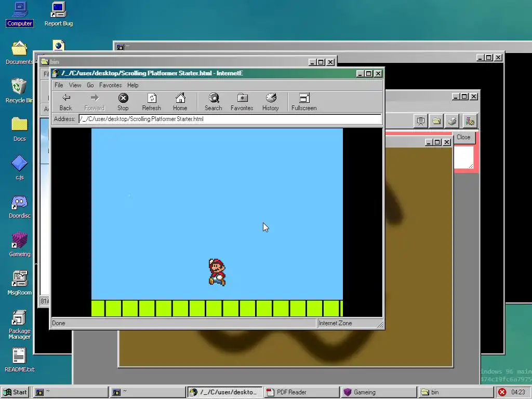Open the browser Search tool
The width and height of the screenshot is (532, 399).
pyautogui.click(x=214, y=102)
